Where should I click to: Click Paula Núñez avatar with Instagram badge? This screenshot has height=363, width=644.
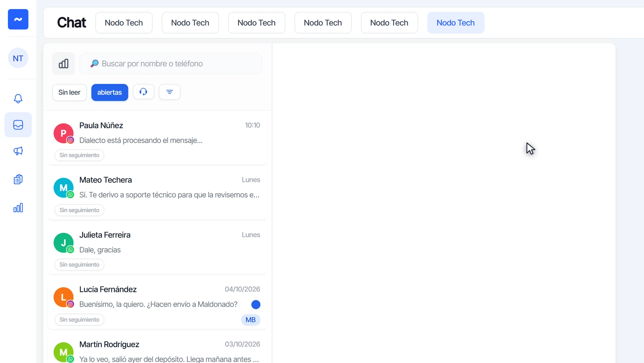(64, 134)
